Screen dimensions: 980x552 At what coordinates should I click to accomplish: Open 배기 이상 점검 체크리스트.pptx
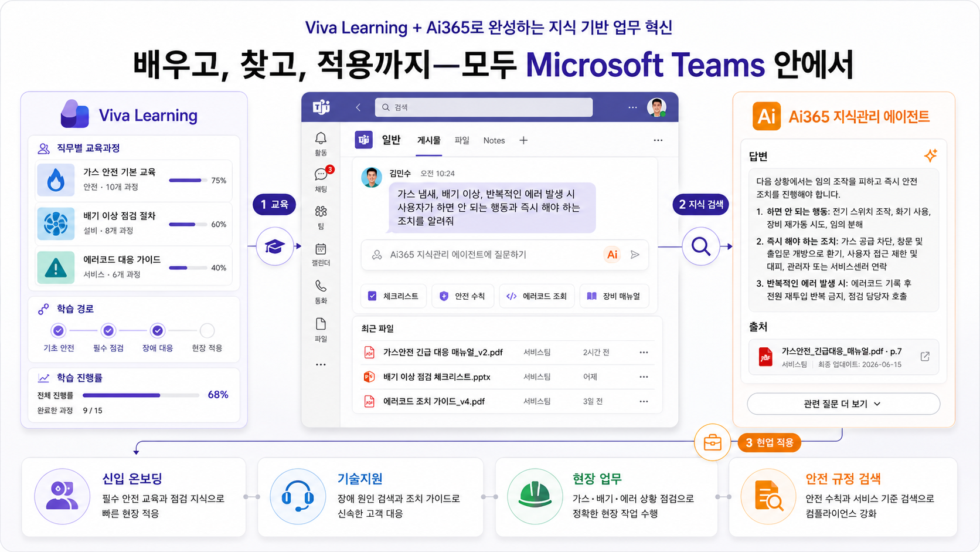(x=437, y=377)
